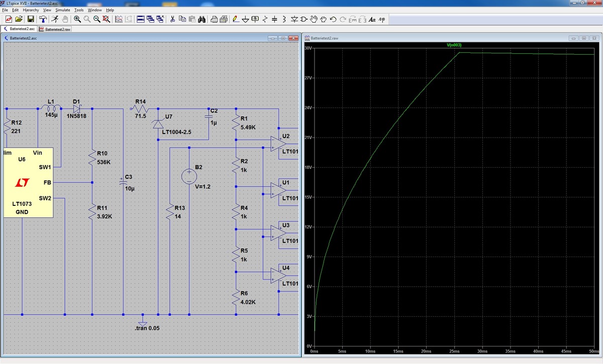Place a Capacitor from the toolbar
Screen dimensions: 603x364
tap(274, 19)
